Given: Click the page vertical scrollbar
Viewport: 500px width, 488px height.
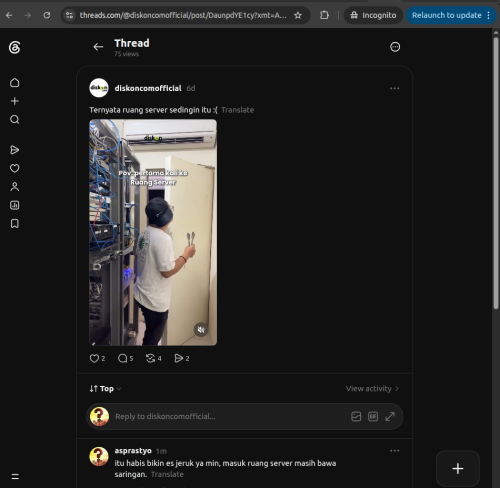Looking at the screenshot, I should pyautogui.click(x=496, y=173).
